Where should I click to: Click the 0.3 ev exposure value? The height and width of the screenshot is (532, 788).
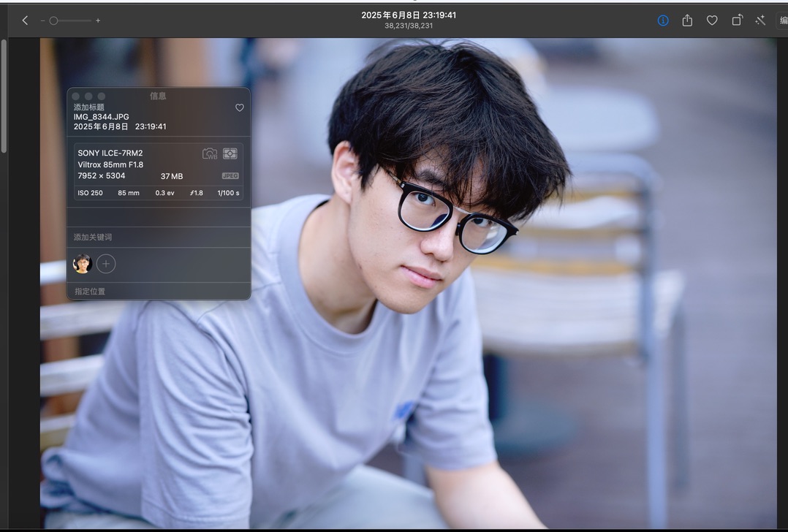[x=165, y=193]
